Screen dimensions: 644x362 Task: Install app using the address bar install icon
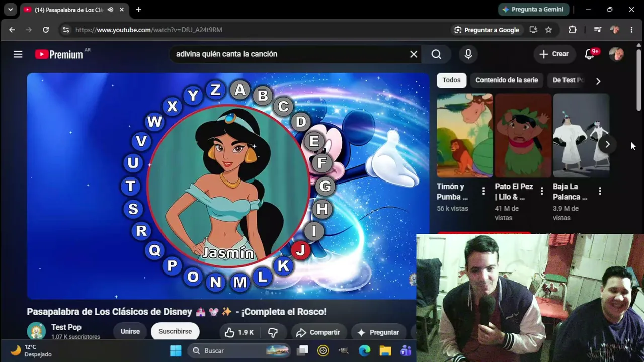pos(533,30)
